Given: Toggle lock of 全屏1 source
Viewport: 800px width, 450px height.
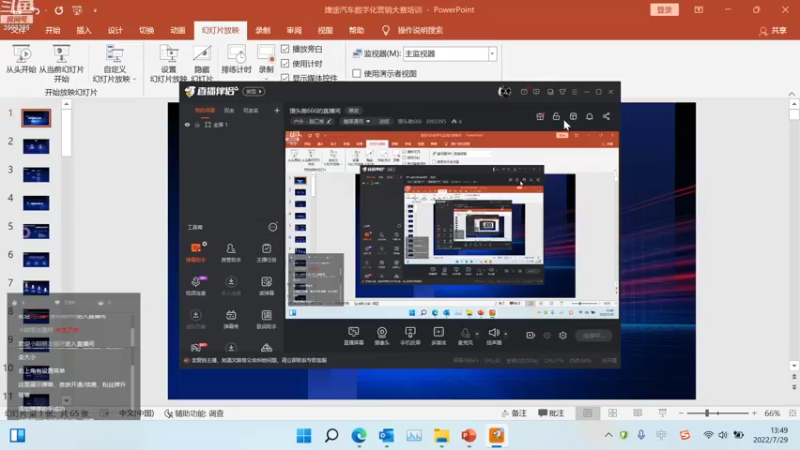Looking at the screenshot, I should click(x=197, y=124).
